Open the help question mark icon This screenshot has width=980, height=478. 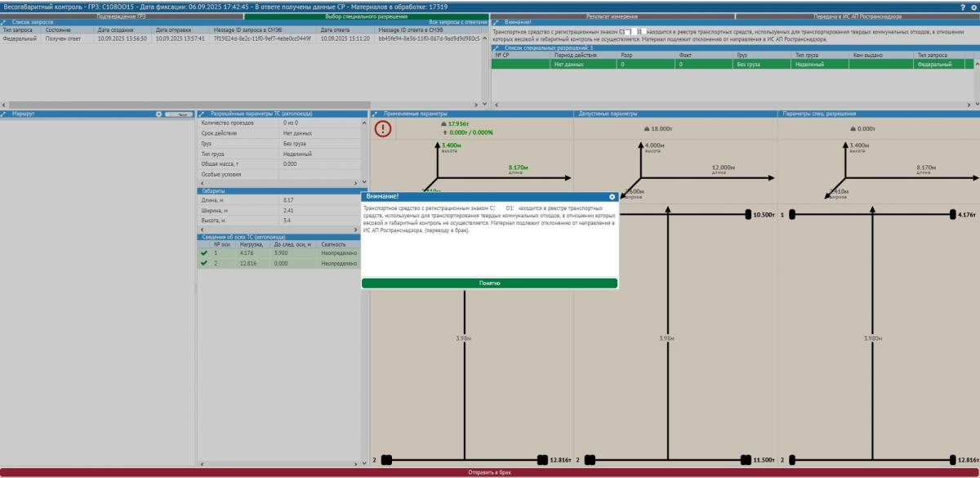coord(962,6)
